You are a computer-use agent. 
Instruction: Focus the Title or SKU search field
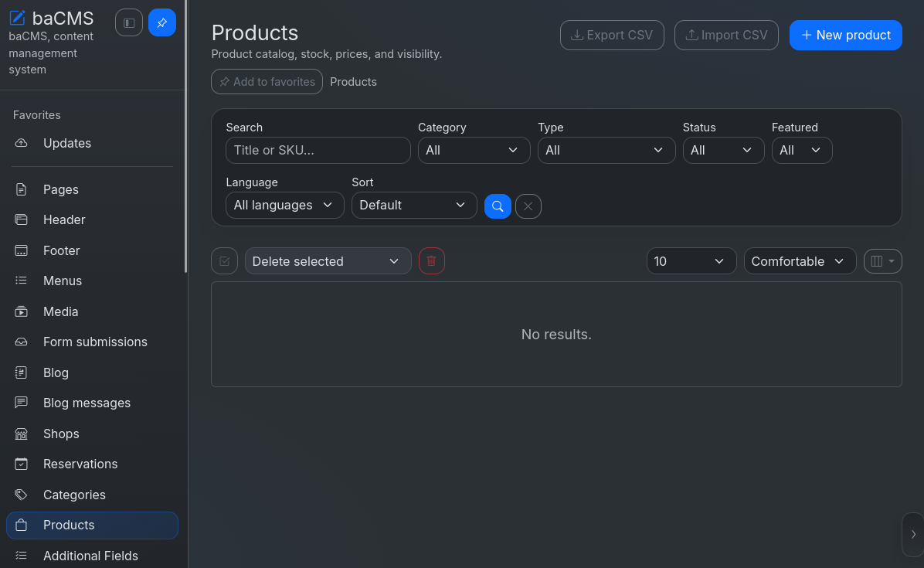[x=318, y=150]
